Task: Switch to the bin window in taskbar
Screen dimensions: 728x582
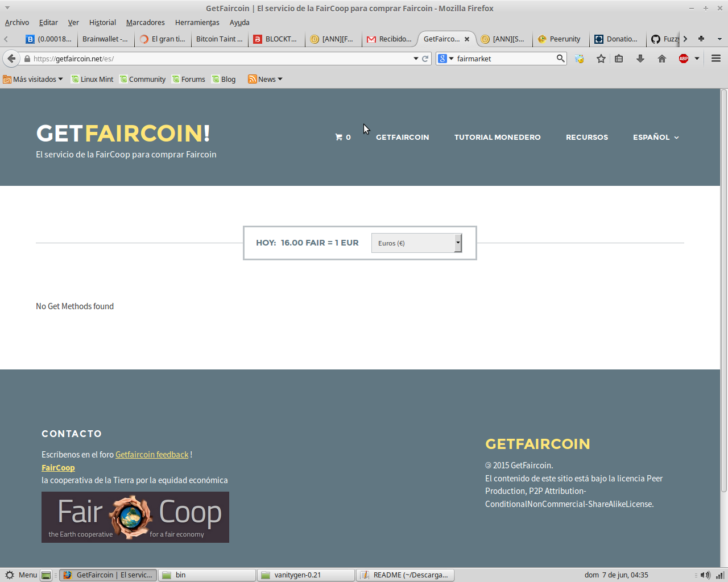Action: point(207,575)
